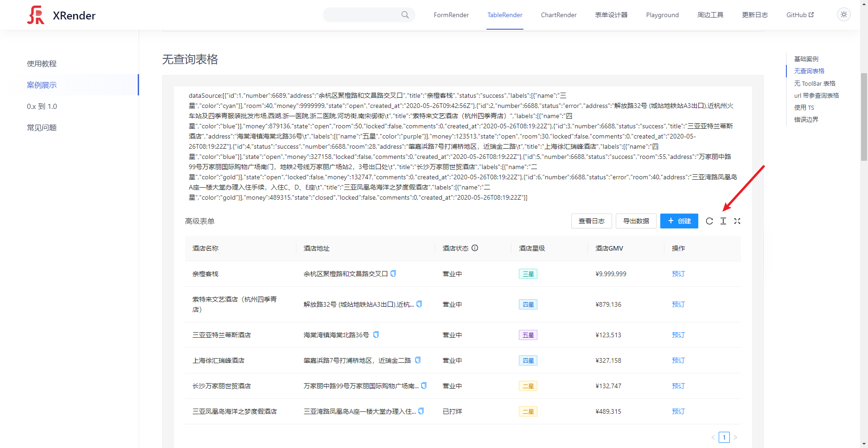The image size is (868, 448).
Task: Click the blue 创建 button
Action: click(x=679, y=221)
